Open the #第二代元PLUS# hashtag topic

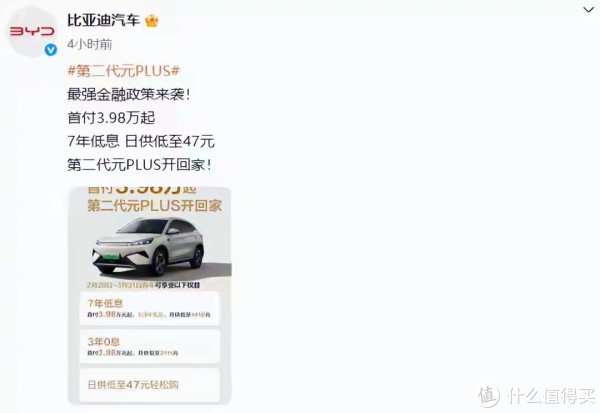click(124, 71)
